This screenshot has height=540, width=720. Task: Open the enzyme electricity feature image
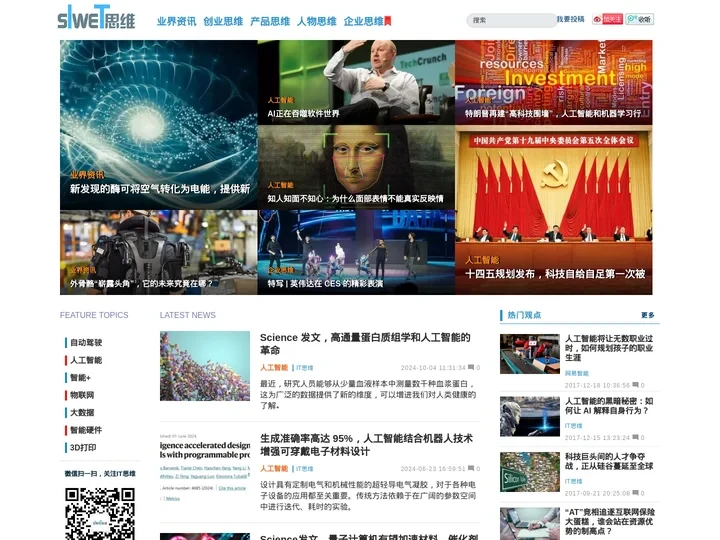click(158, 125)
